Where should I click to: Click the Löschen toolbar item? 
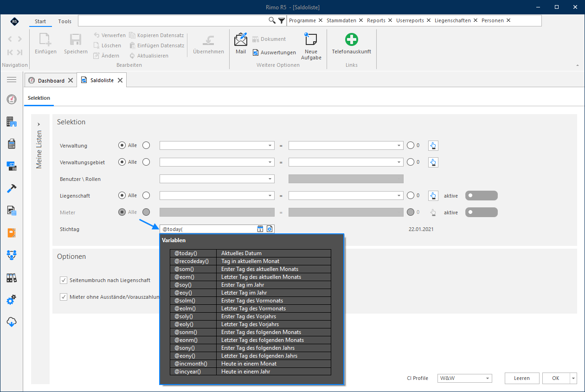tap(107, 45)
